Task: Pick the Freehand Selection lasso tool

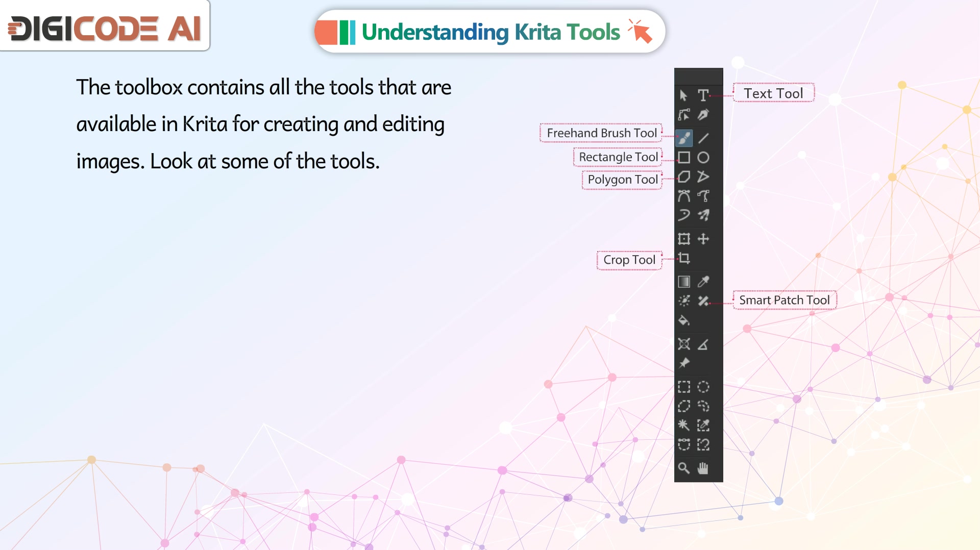Action: point(703,406)
